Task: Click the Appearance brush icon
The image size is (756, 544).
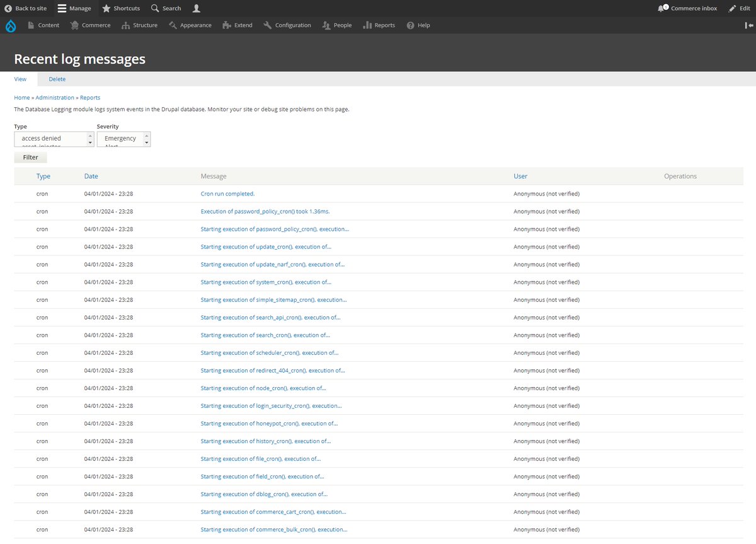Action: click(173, 25)
